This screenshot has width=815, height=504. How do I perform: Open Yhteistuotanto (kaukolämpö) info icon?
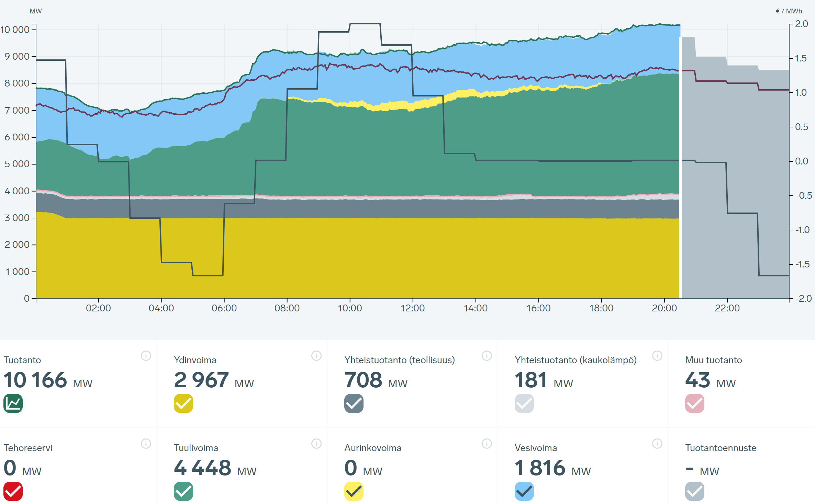657,356
